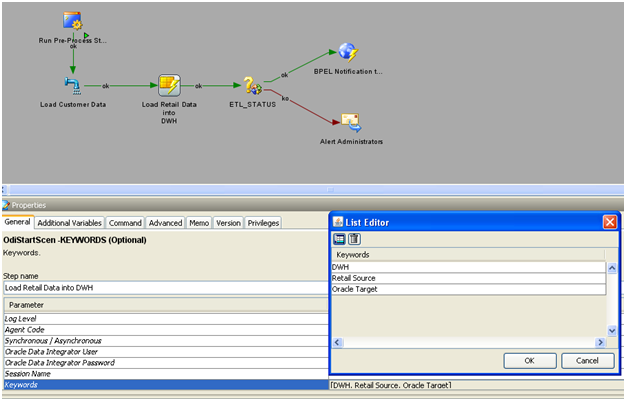
Task: Click List Editor scroll up arrow
Action: coord(612,268)
